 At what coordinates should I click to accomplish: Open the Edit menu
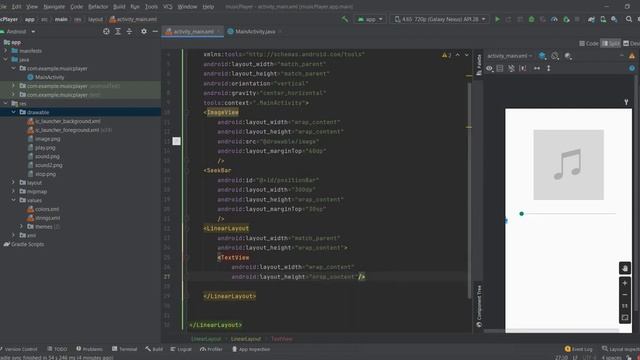tap(16, 7)
